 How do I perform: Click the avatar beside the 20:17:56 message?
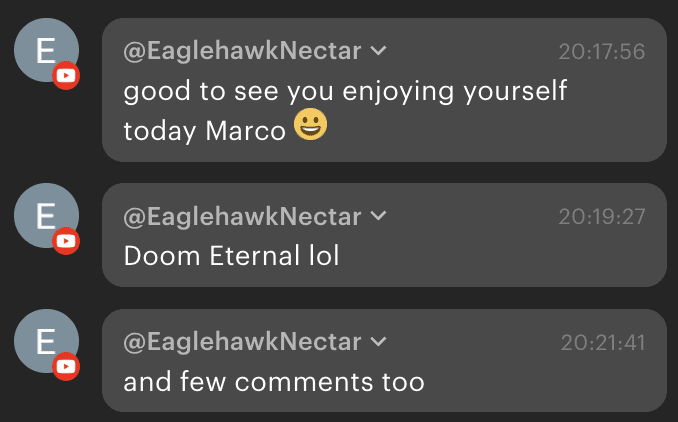pyautogui.click(x=45, y=50)
